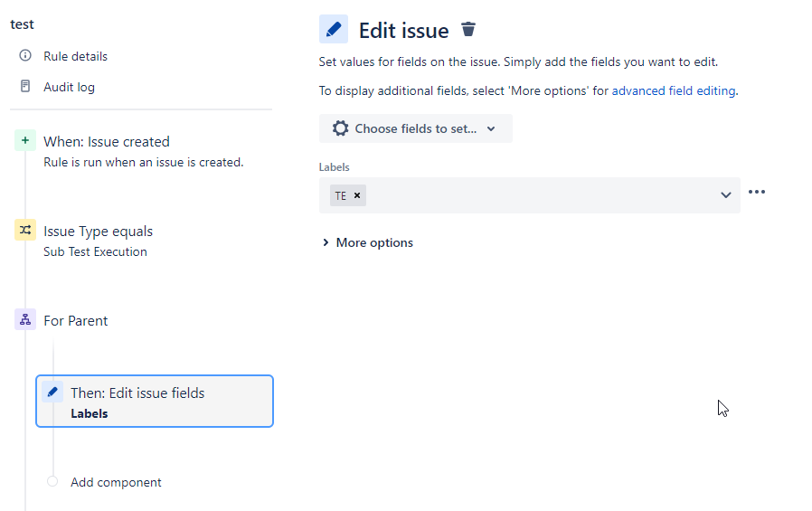Click the green plus trigger icon
812x511 pixels.
(x=25, y=141)
